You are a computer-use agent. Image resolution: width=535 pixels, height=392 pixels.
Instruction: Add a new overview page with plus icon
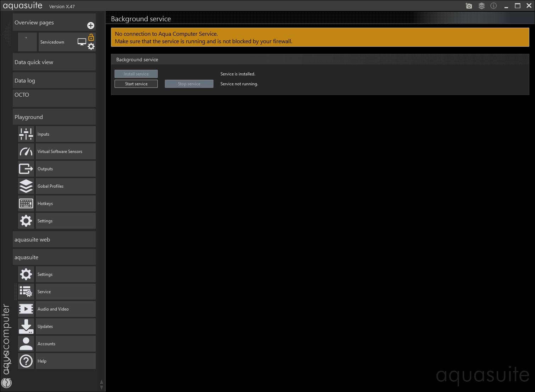[x=91, y=25]
